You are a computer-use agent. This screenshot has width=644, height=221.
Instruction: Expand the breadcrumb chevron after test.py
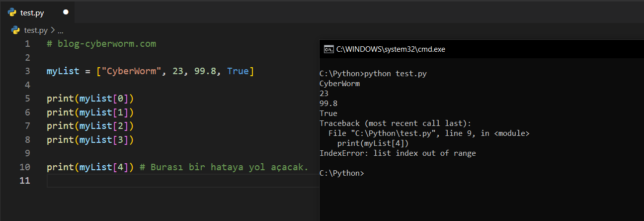53,30
